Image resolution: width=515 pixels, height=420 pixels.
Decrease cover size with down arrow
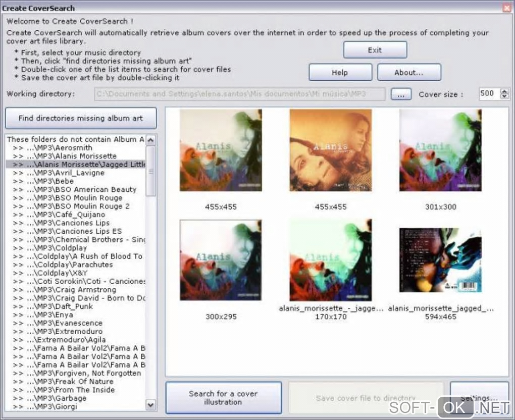(x=504, y=96)
